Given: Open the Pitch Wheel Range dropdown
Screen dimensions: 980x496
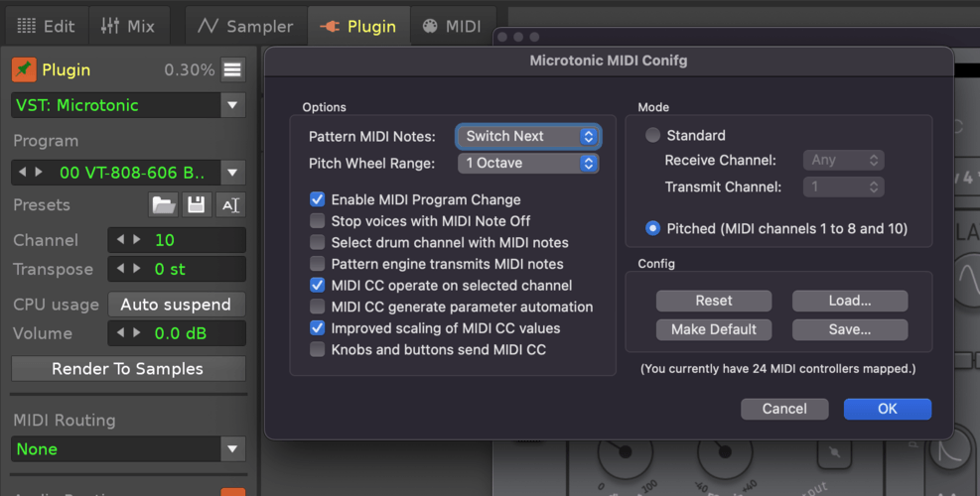Looking at the screenshot, I should pyautogui.click(x=527, y=163).
